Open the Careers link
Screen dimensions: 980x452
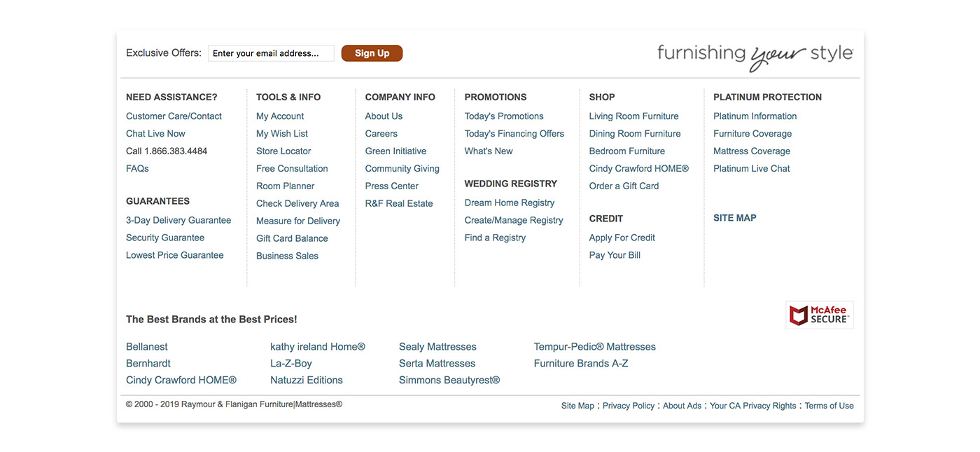pyautogui.click(x=381, y=134)
